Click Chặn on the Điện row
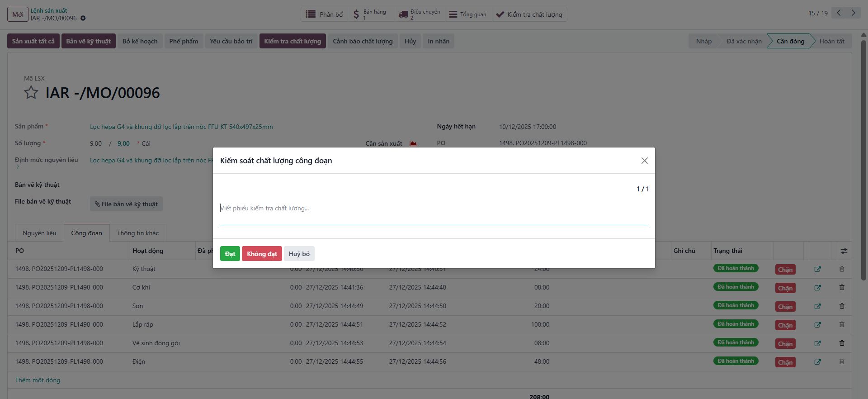 coord(785,362)
